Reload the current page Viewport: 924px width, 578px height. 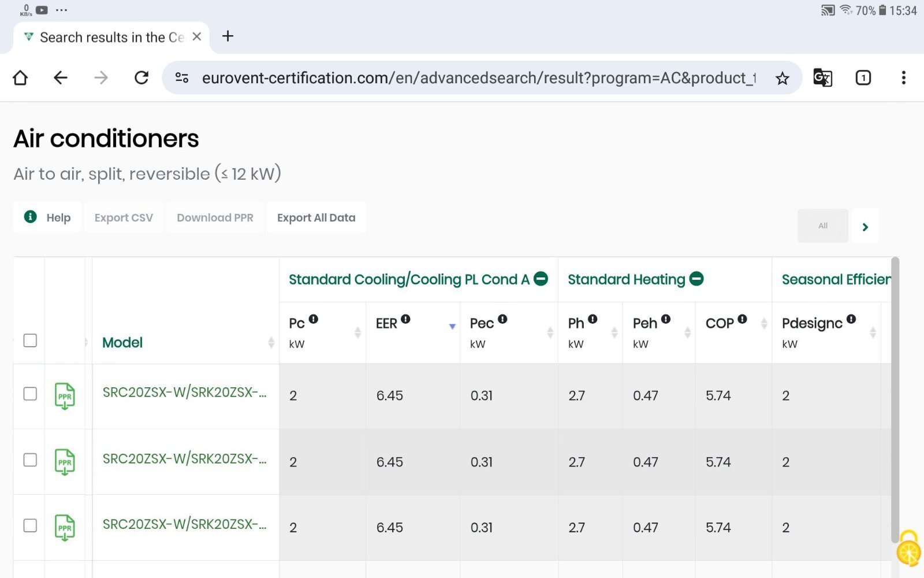point(141,77)
